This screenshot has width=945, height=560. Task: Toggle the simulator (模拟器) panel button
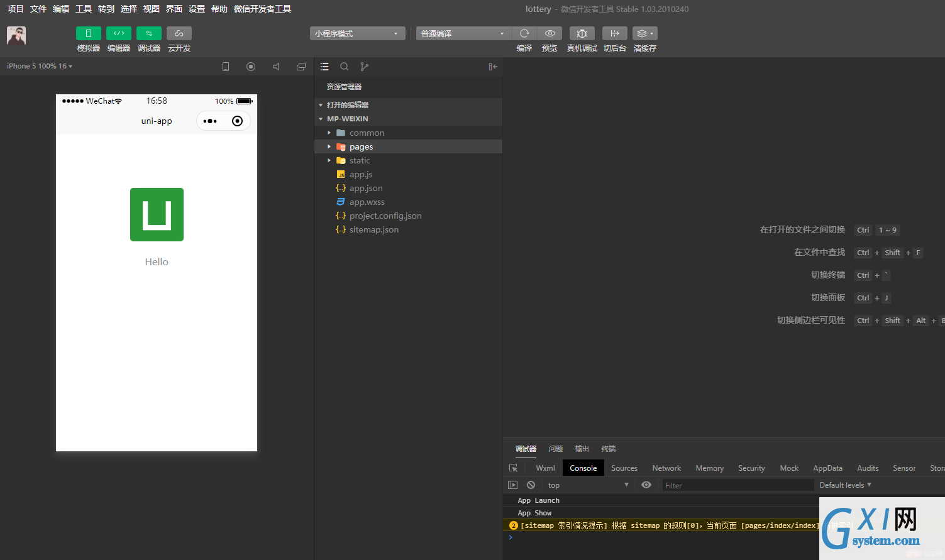pos(89,33)
